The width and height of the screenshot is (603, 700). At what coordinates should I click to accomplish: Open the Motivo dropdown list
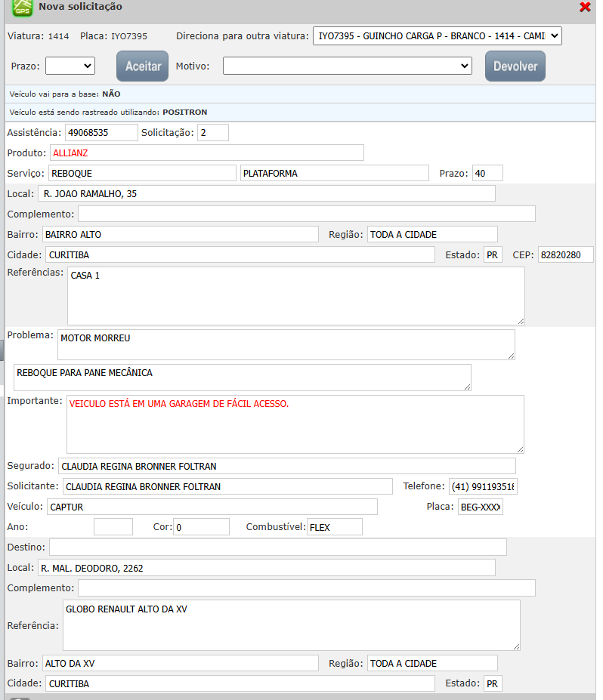coord(347,66)
